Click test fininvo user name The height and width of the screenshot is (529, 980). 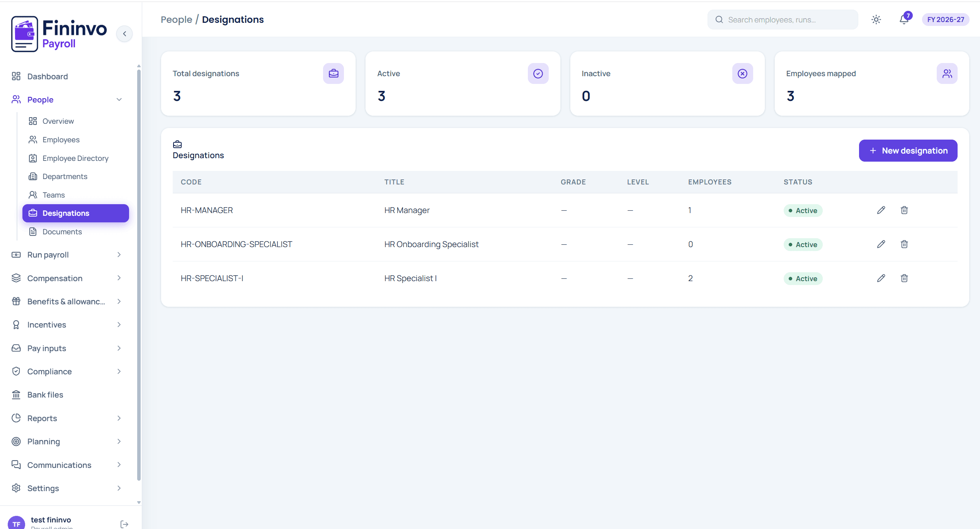51,519
